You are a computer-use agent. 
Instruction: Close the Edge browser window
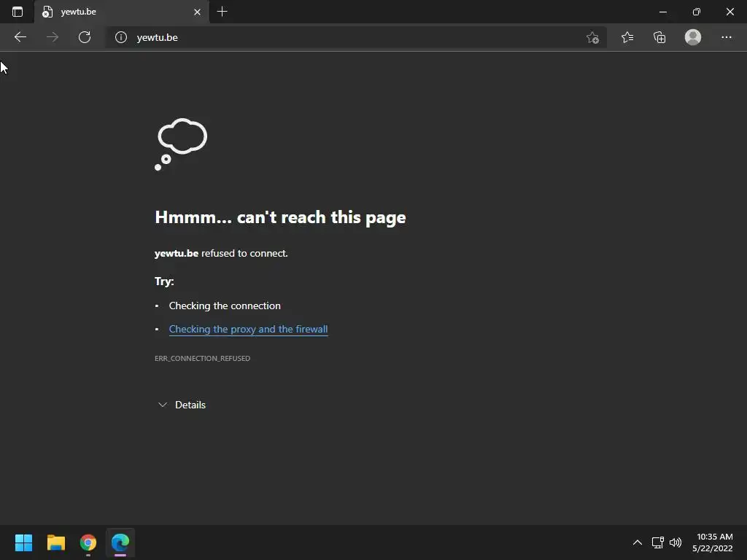pos(729,12)
